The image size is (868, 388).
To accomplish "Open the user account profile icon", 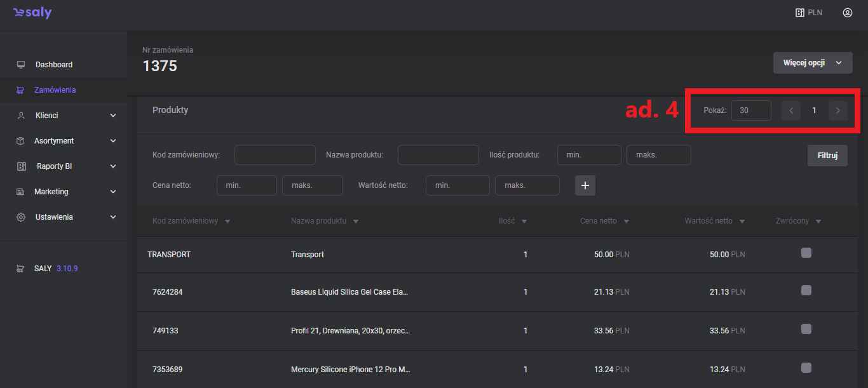I will tap(847, 13).
